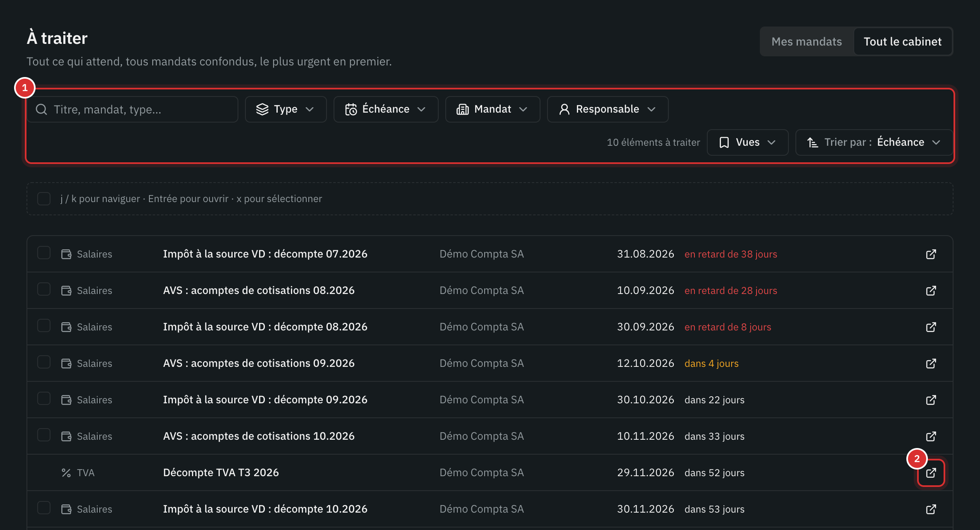Click the search magnifier icon
The height and width of the screenshot is (530, 980).
tap(41, 109)
